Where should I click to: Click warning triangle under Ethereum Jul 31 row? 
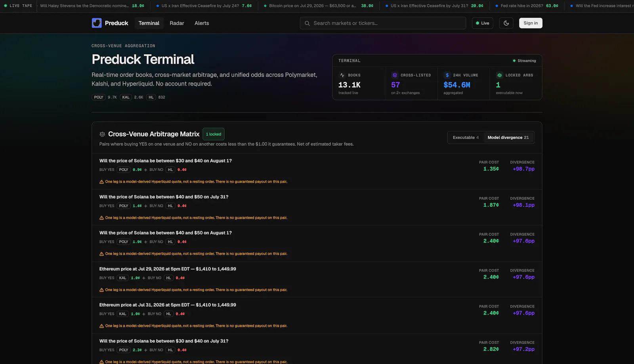101,326
